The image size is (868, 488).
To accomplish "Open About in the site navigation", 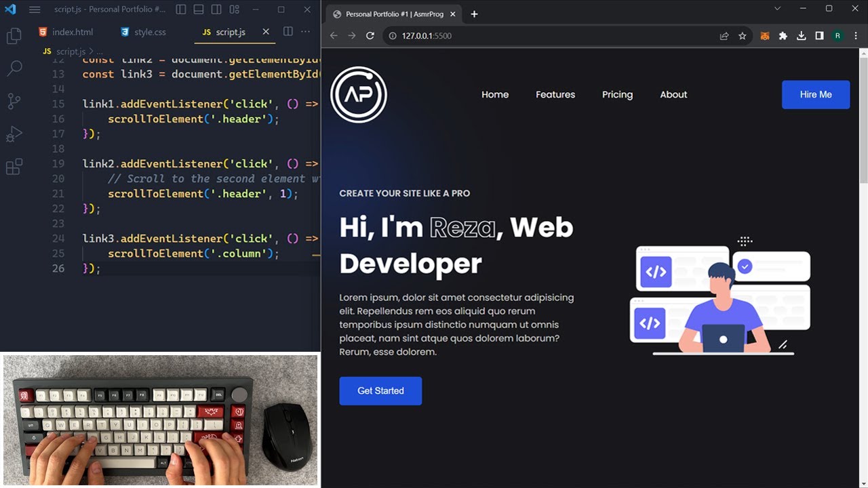I will click(x=673, y=95).
